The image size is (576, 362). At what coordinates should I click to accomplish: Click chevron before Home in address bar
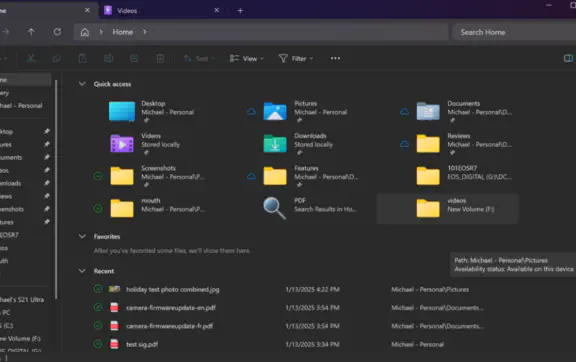(x=101, y=32)
